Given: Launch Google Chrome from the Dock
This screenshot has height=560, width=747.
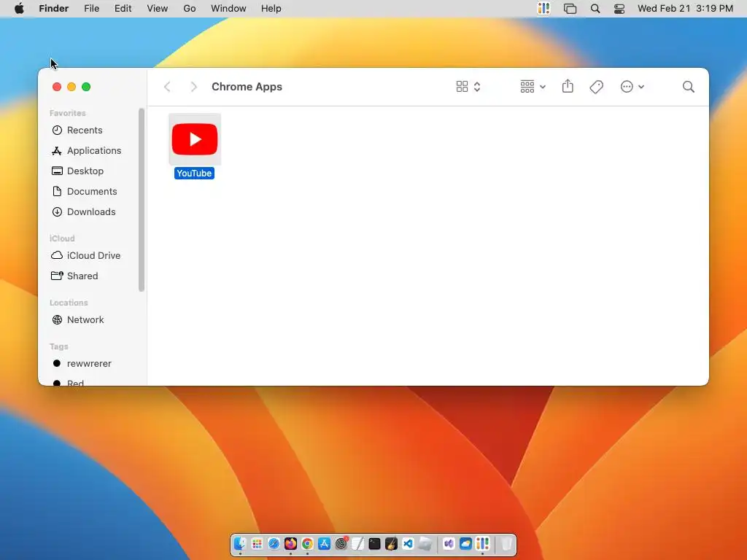Looking at the screenshot, I should (307, 543).
